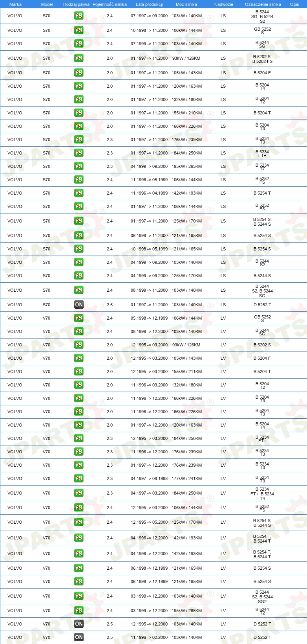Image resolution: width=307 pixels, height=644 pixels.
Task: Click the date range 11.1996 -> 04.1999
Action: pyautogui.click(x=149, y=193)
